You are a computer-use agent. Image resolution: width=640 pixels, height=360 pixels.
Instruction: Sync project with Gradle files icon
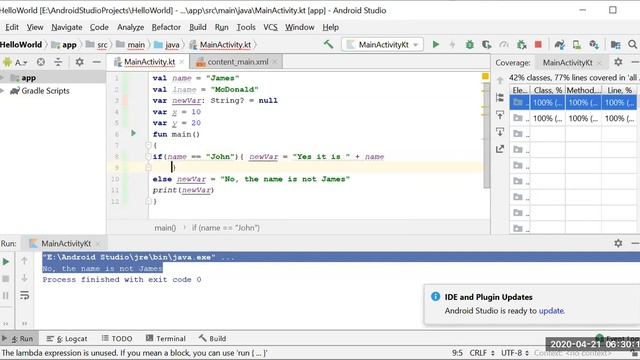pyautogui.click(x=559, y=44)
